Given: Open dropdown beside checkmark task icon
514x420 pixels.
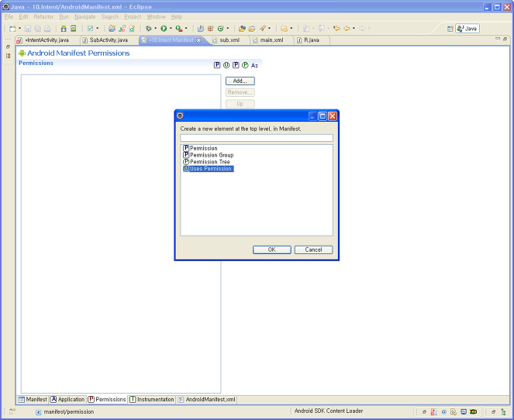Looking at the screenshot, I should 98,29.
